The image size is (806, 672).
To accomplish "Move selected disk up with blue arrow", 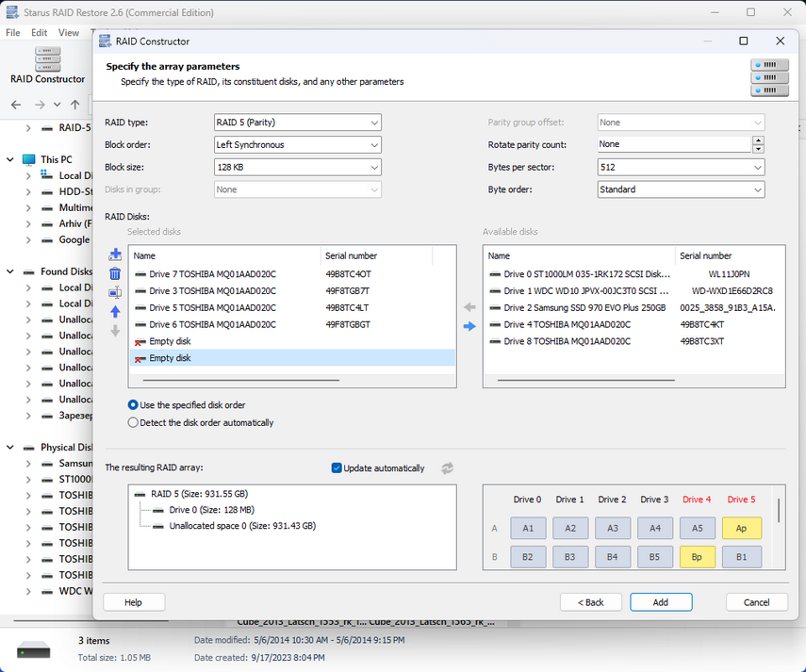I will point(115,311).
